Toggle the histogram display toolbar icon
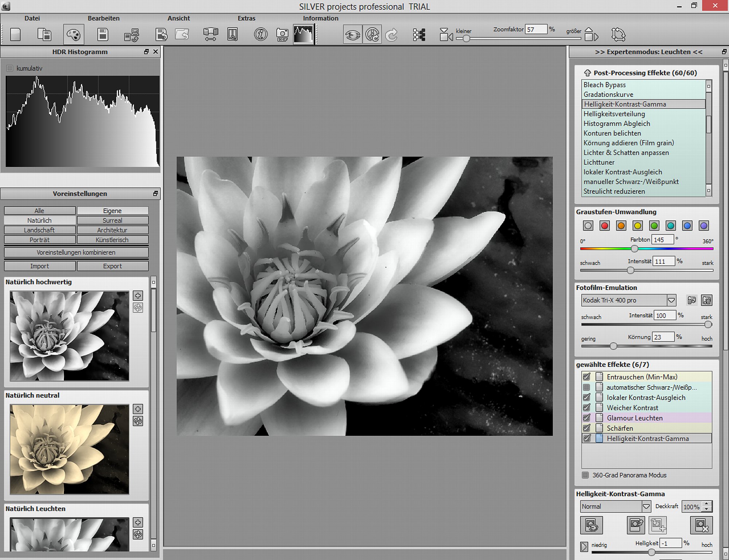This screenshot has width=729, height=560. click(304, 35)
